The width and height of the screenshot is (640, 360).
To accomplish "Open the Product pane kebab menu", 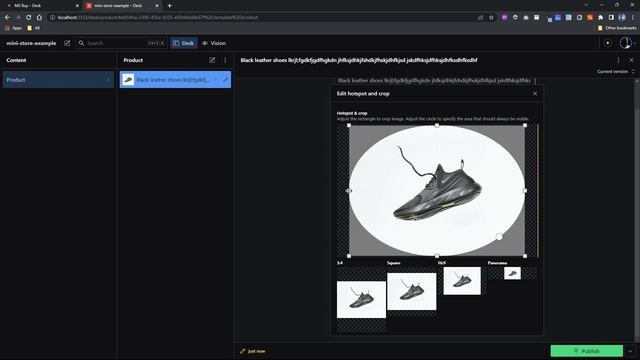I will (225, 60).
